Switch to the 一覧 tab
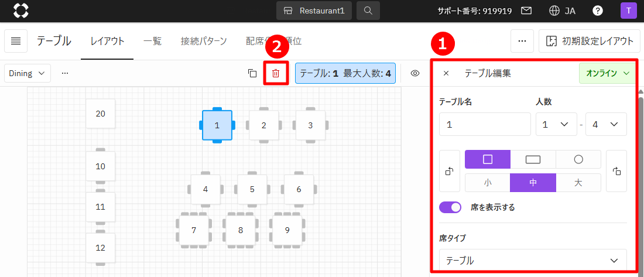 pyautogui.click(x=153, y=41)
